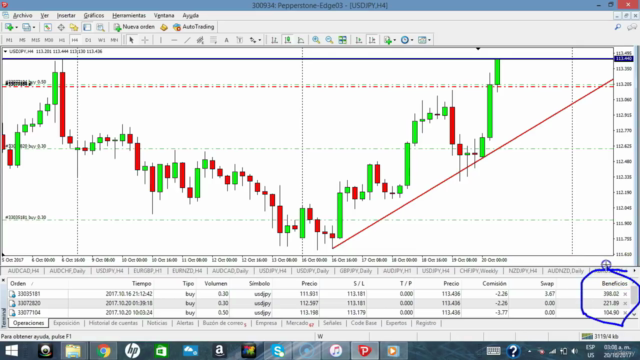Switch to the M15 timeframe
640x360 pixels.
click(x=36, y=40)
